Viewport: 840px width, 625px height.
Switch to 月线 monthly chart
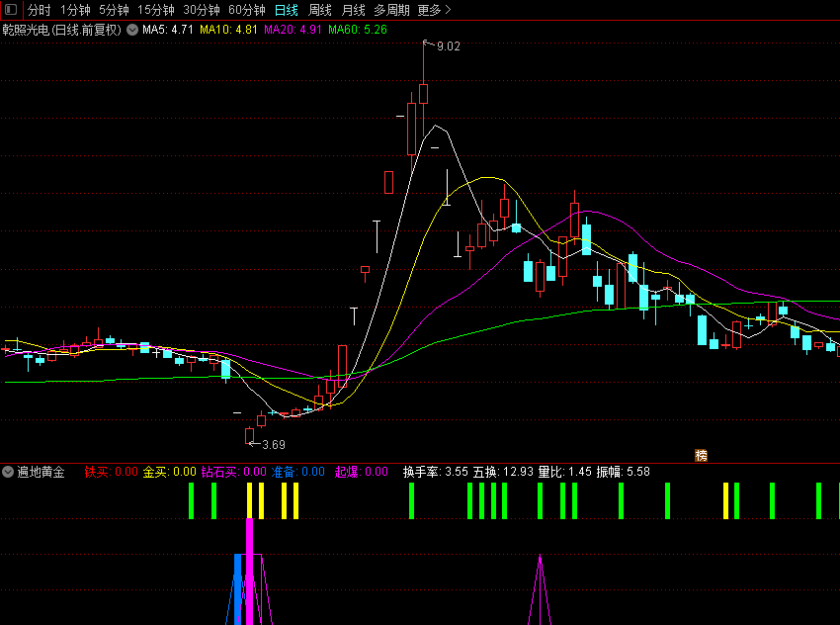coord(353,10)
